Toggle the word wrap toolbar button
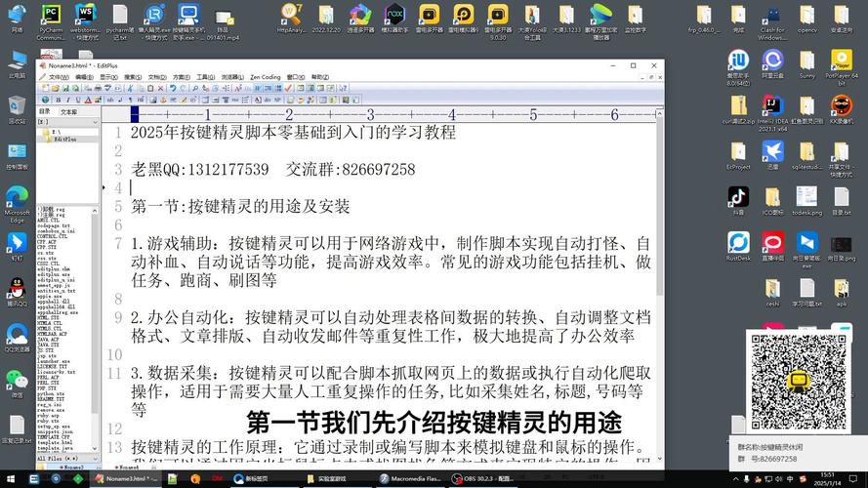 258,88
